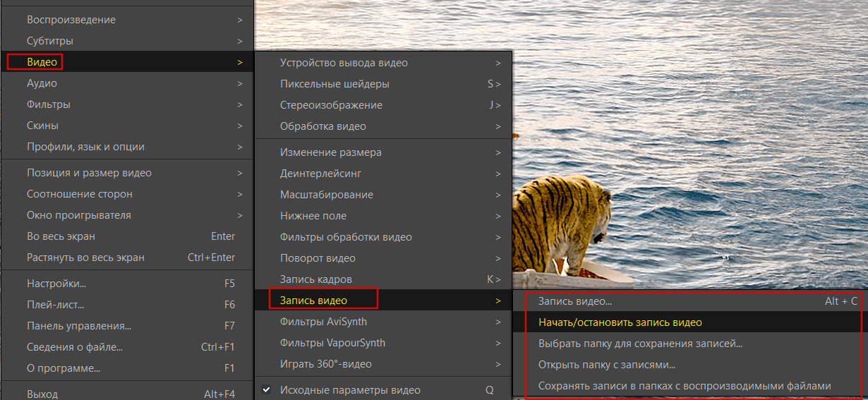Open the Фильтры submenu

(x=48, y=104)
